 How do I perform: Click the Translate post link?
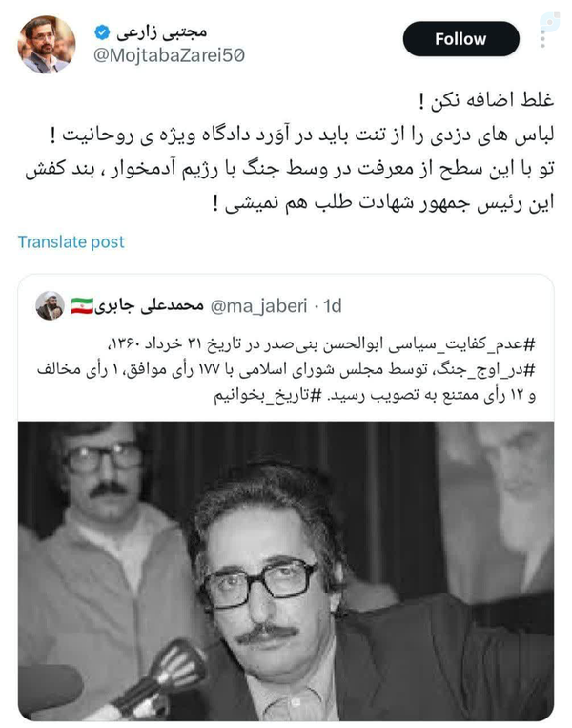tap(71, 242)
